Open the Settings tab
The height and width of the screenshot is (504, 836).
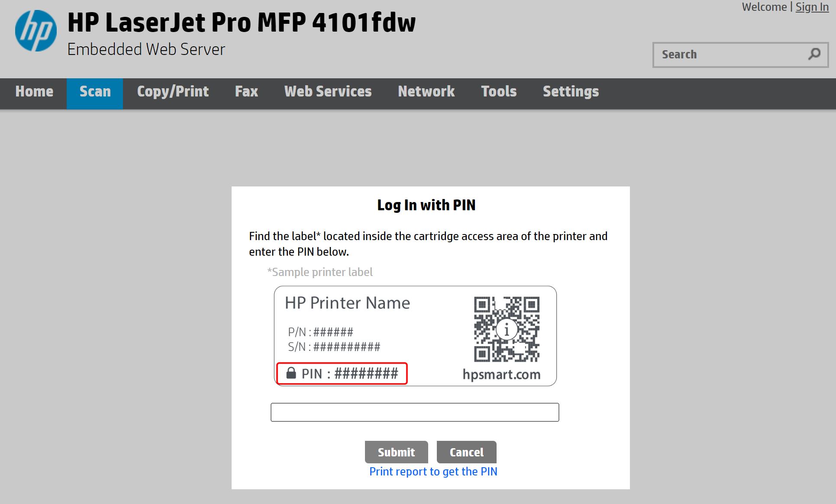571,91
